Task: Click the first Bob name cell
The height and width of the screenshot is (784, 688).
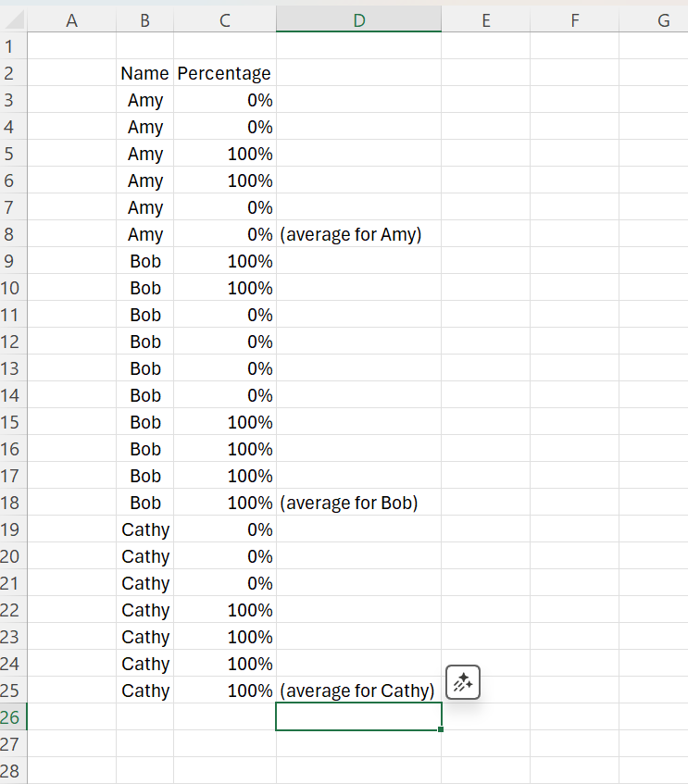Action: [144, 261]
